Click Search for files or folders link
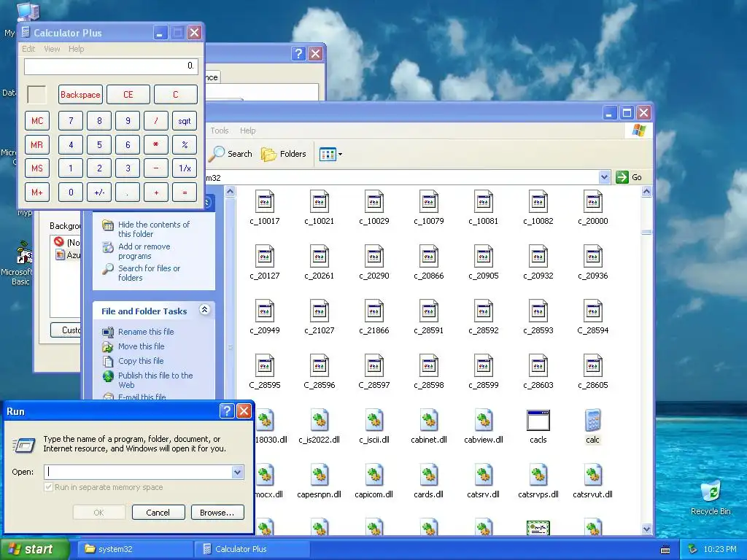This screenshot has height=560, width=747. pos(149,273)
